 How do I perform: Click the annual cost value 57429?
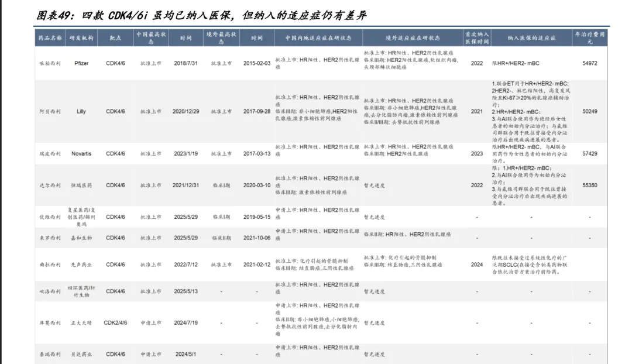(x=590, y=154)
